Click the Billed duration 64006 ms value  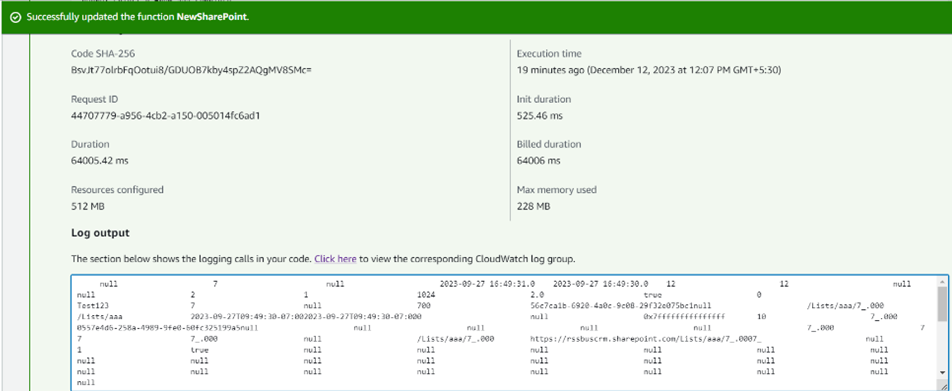point(539,161)
